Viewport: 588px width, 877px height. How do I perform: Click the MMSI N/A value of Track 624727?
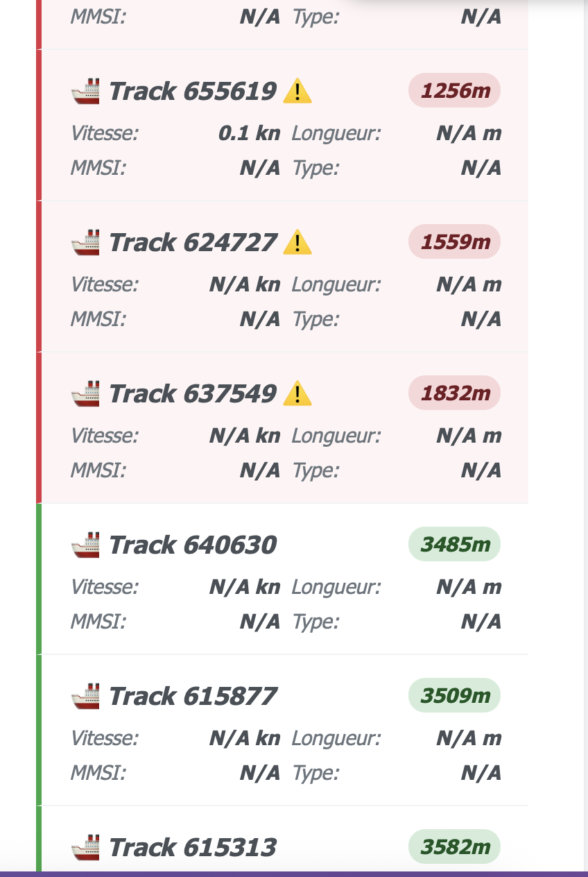(259, 319)
